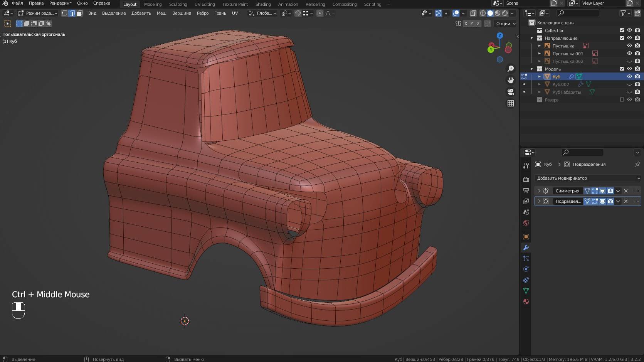Open the Physics properties tab
The image size is (644, 362).
coord(526,269)
